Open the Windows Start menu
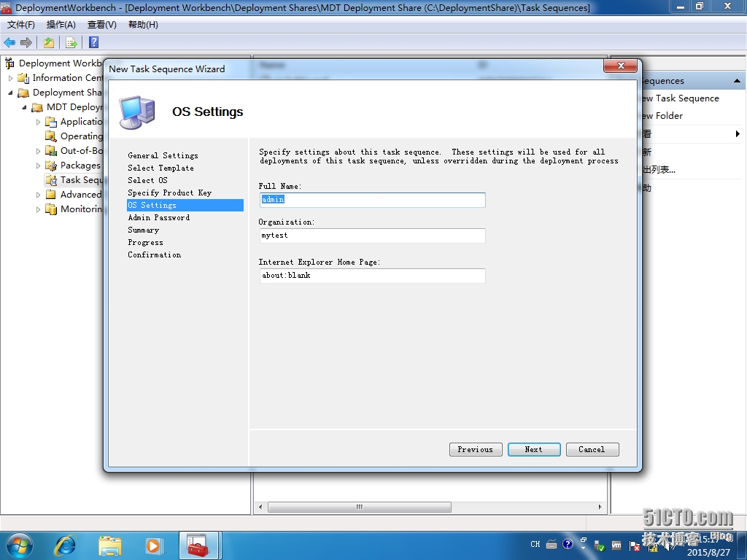 [x=20, y=545]
